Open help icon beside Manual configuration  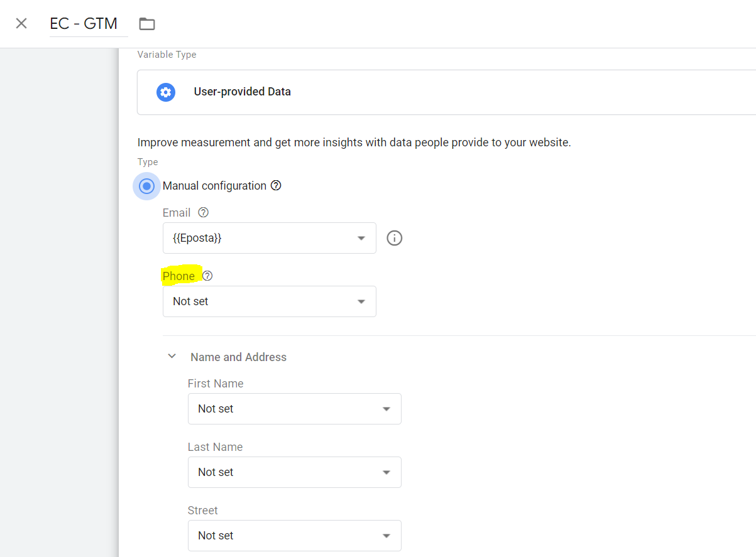tap(276, 186)
